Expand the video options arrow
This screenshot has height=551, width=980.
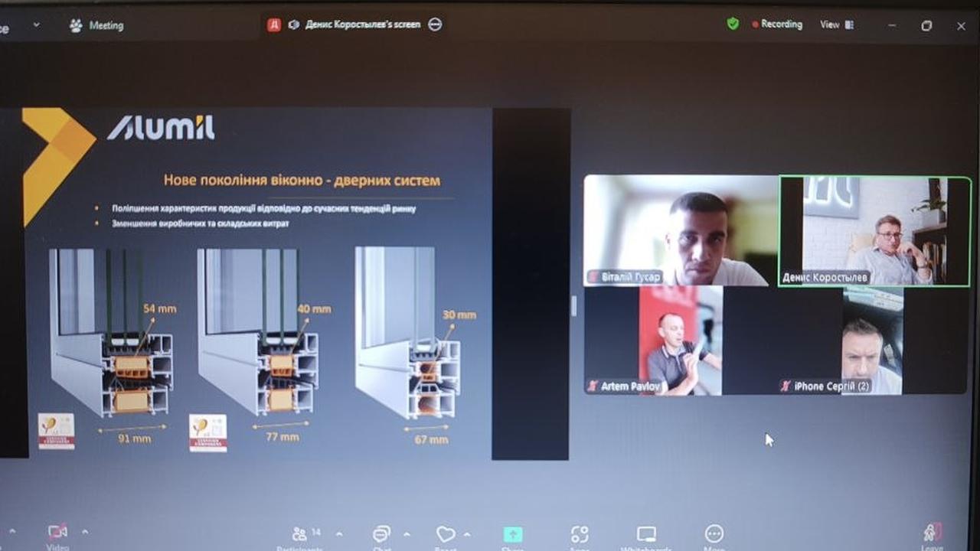tap(84, 531)
